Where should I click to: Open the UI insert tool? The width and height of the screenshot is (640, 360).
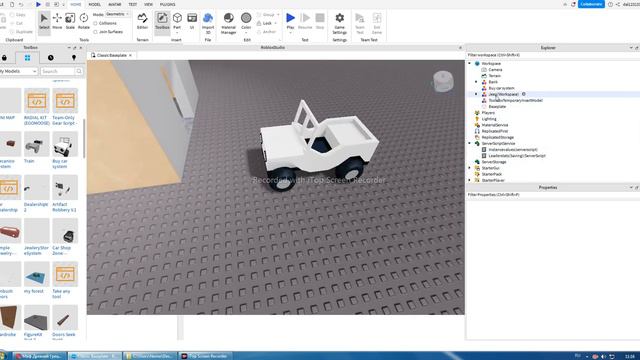tap(192, 22)
